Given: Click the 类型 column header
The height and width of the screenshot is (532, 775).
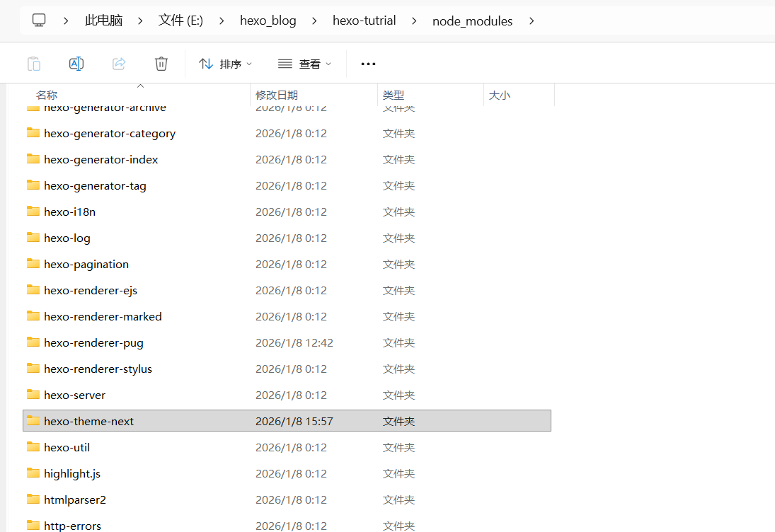Looking at the screenshot, I should (394, 95).
